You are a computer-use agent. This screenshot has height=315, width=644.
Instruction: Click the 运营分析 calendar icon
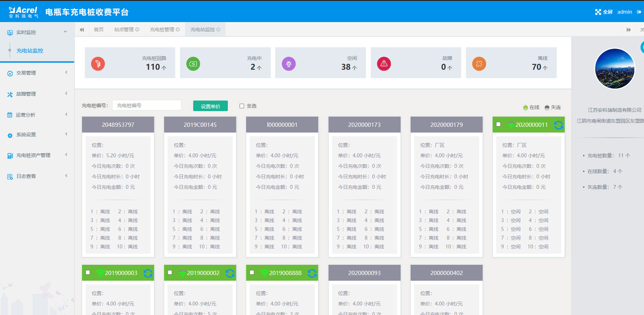click(x=10, y=115)
